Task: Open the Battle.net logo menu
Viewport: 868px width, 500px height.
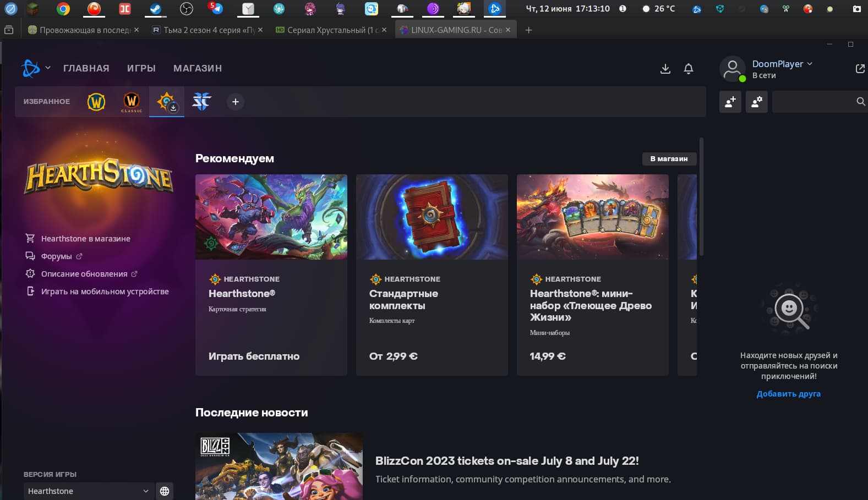Action: (31, 68)
